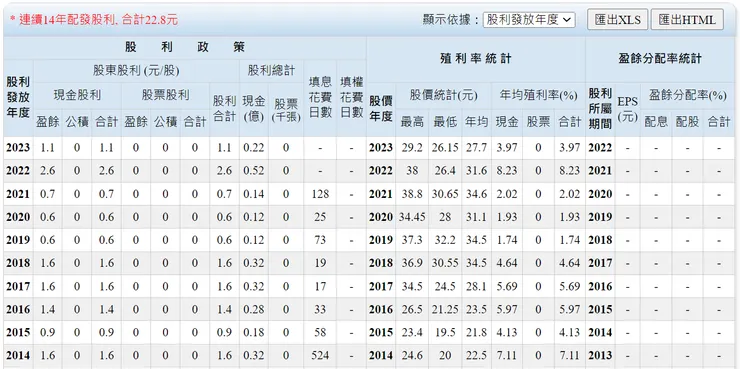
Task: Click the 殖利率統計 section header
Action: (476, 59)
